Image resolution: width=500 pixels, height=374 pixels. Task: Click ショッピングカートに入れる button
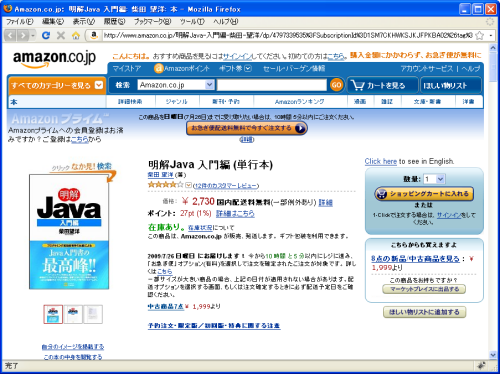click(x=424, y=194)
